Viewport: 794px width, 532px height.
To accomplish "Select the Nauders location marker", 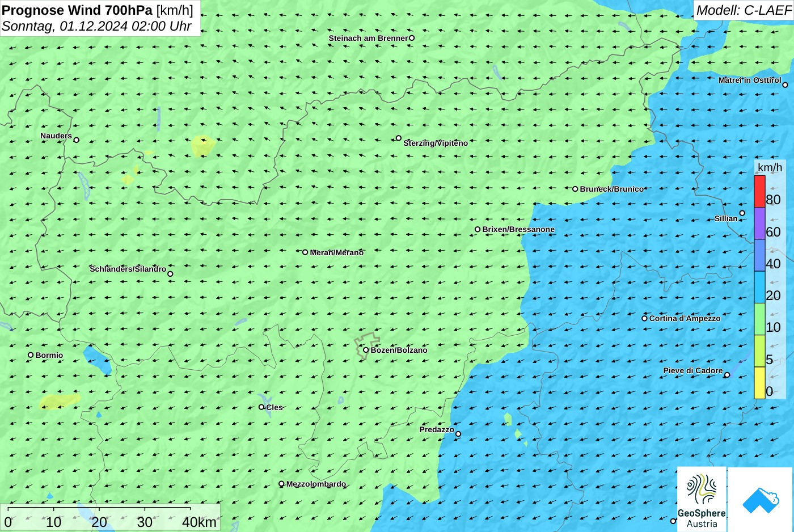I will coord(76,140).
